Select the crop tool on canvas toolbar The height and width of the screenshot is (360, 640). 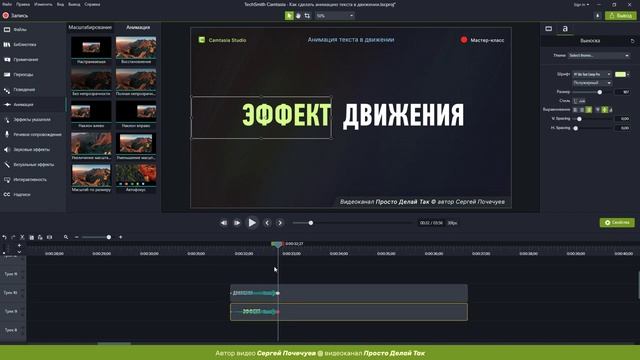pos(307,16)
